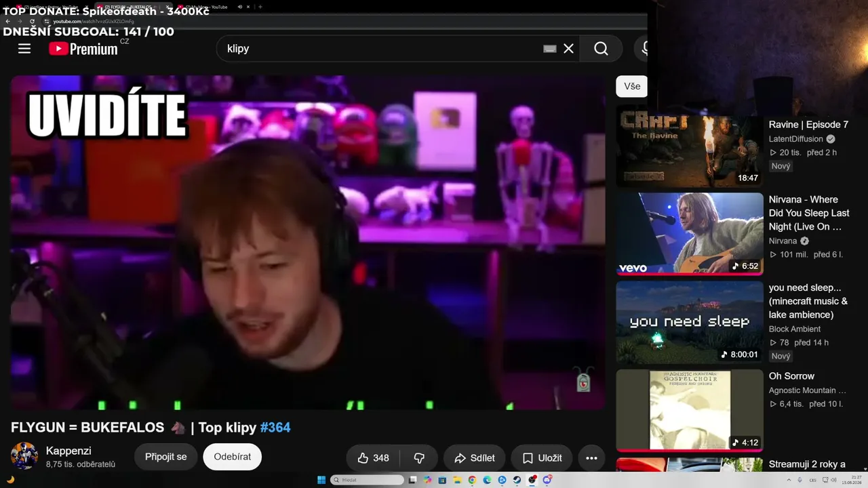Click the browser address bar URL
868x488 pixels.
[93, 22]
